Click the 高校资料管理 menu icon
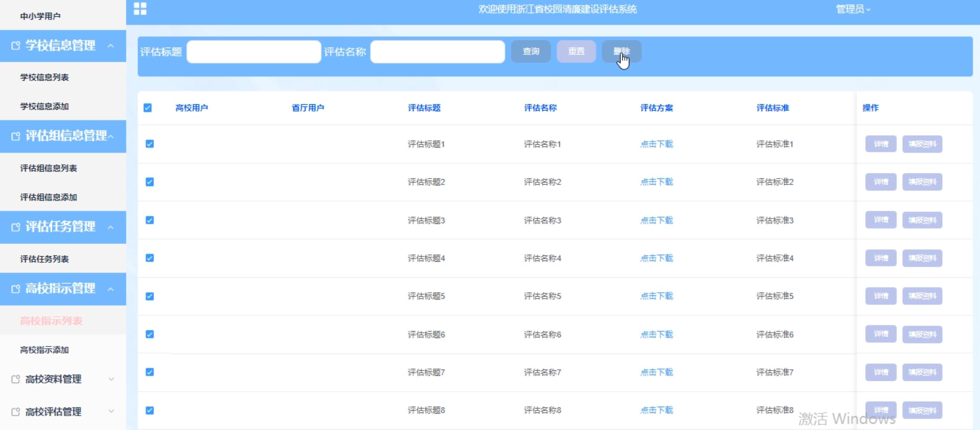 [x=16, y=379]
